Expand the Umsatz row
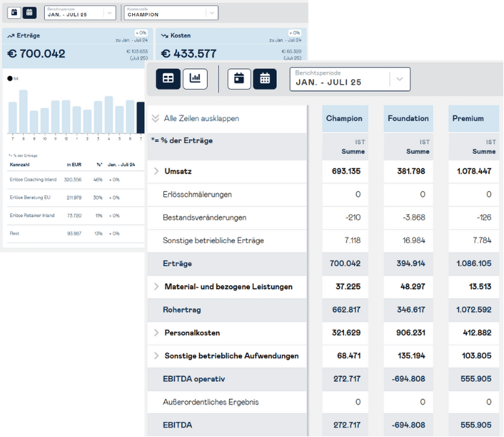Viewport: 504px width, 437px height. [156, 171]
